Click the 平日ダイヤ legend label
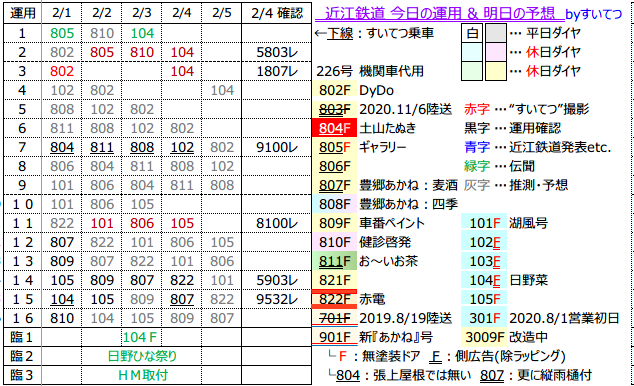 point(553,33)
